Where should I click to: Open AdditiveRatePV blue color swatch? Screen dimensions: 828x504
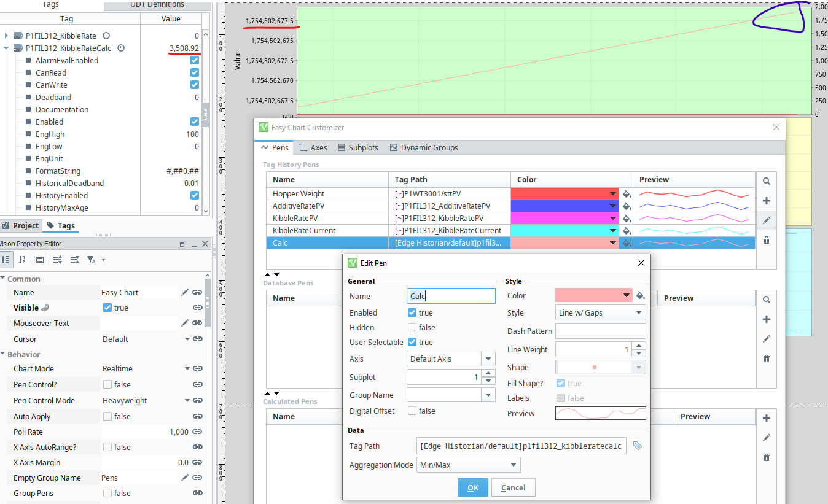click(x=564, y=206)
